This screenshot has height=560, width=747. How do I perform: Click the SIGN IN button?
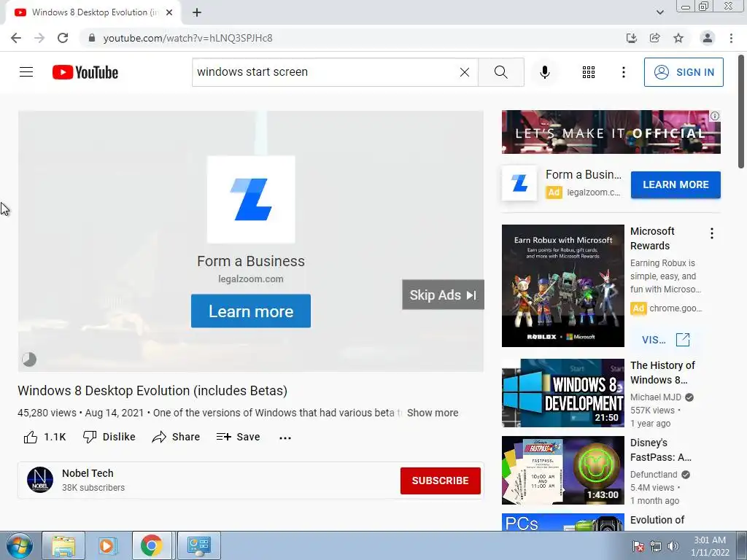pyautogui.click(x=684, y=72)
